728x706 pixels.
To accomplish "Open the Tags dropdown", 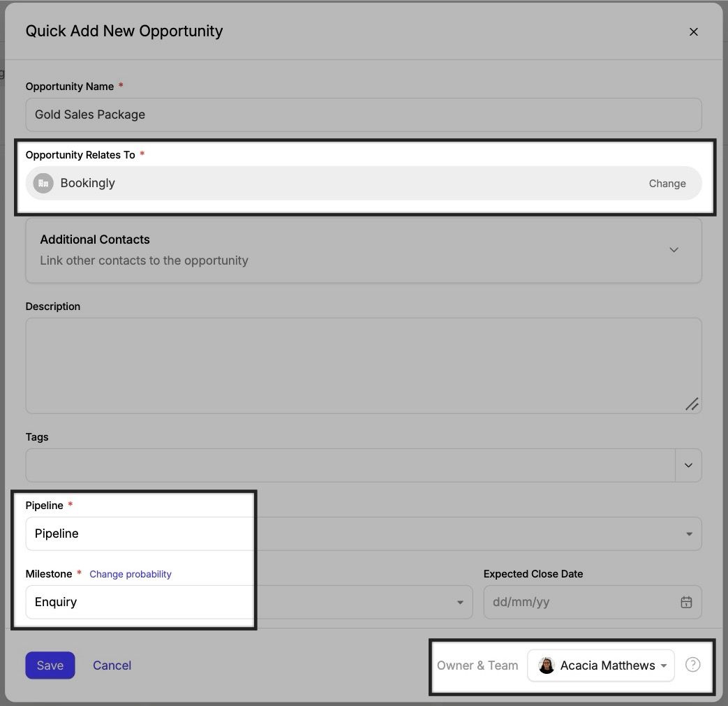I will coord(688,465).
